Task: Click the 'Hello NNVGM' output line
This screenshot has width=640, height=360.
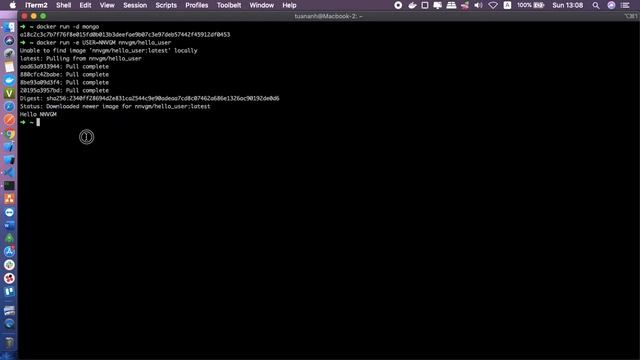Action: click(38, 114)
